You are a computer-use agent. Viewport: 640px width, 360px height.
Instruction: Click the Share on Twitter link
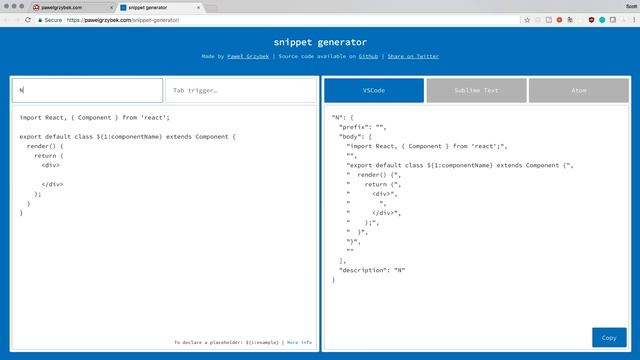tap(413, 56)
